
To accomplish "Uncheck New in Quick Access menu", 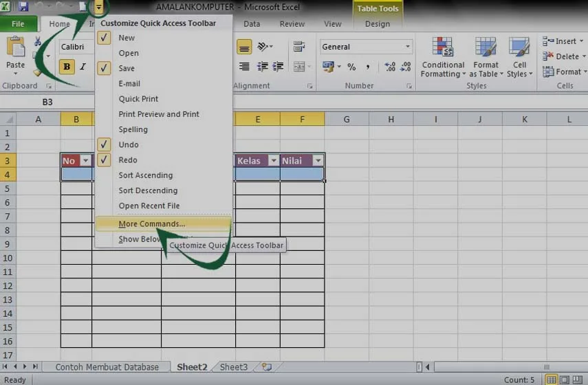I will click(164, 38).
